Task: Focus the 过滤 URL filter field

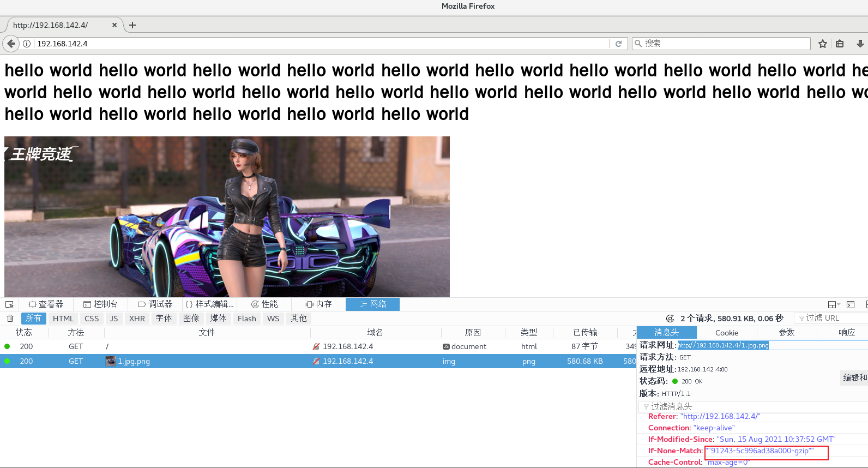Action: pyautogui.click(x=831, y=318)
